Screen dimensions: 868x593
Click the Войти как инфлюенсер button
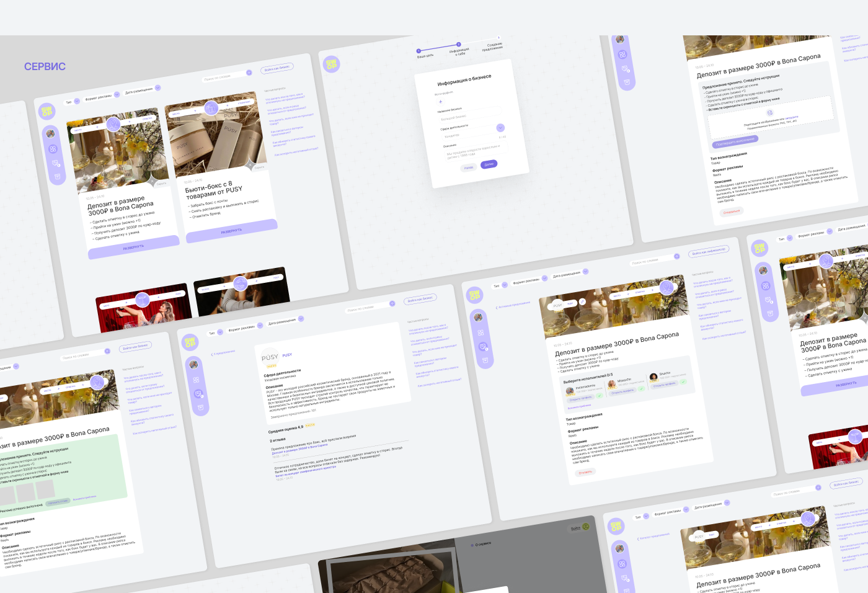[x=709, y=251]
